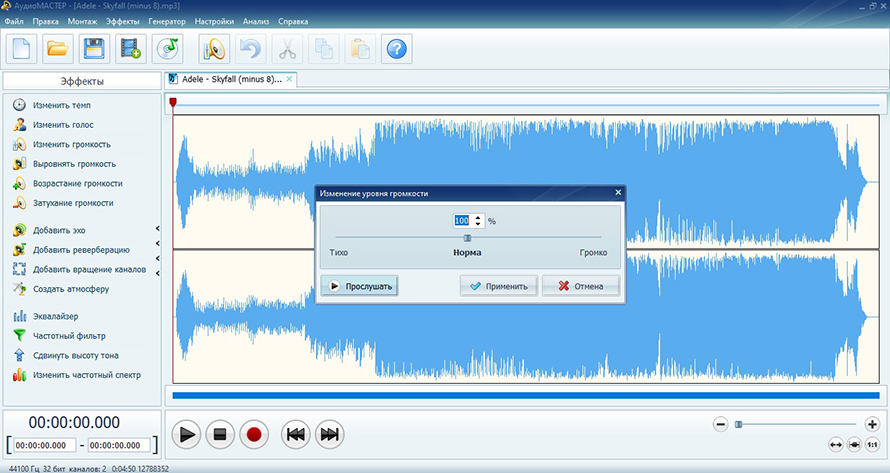Open the Эквалайзер effect
Screen dimensions: 890x473
(58, 317)
